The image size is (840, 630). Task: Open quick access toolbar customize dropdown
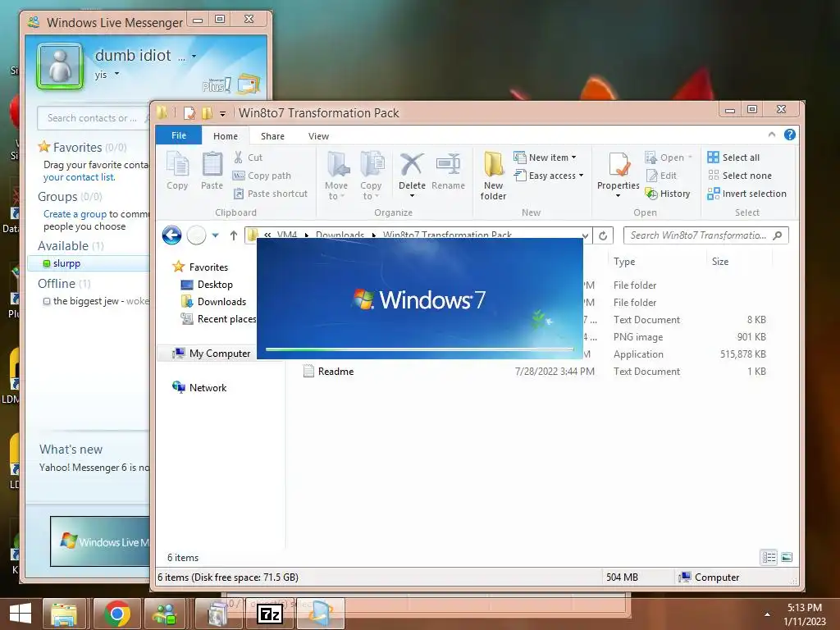pos(222,113)
